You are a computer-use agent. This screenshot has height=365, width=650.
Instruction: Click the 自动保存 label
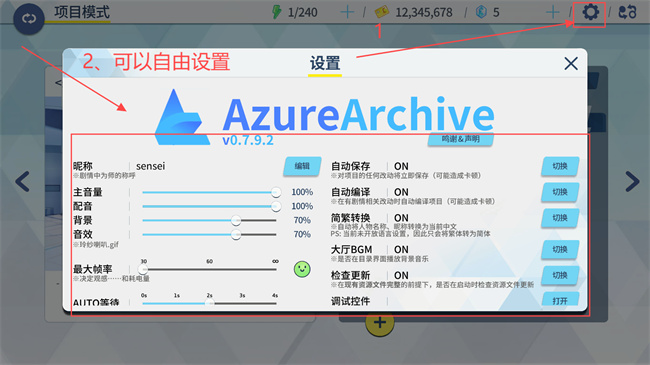[x=351, y=166]
